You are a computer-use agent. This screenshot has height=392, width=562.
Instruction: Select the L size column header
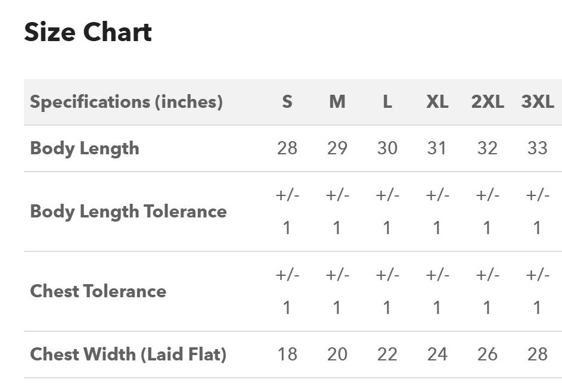pyautogui.click(x=387, y=102)
